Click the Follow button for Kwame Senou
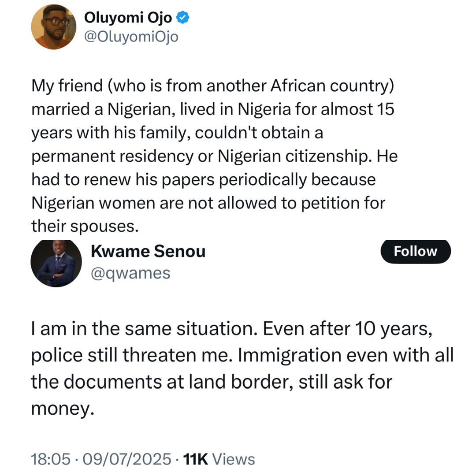 (415, 251)
